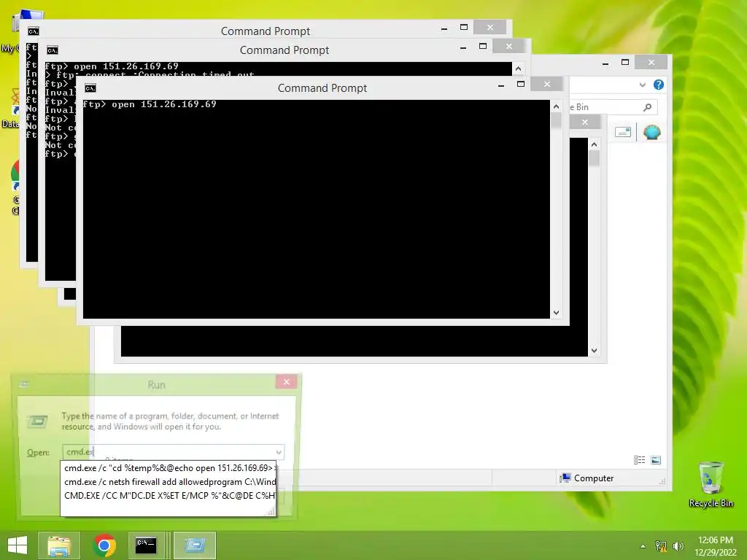This screenshot has height=560, width=747.
Task: Switch to Command Prompt taskbar button
Action: point(146,545)
